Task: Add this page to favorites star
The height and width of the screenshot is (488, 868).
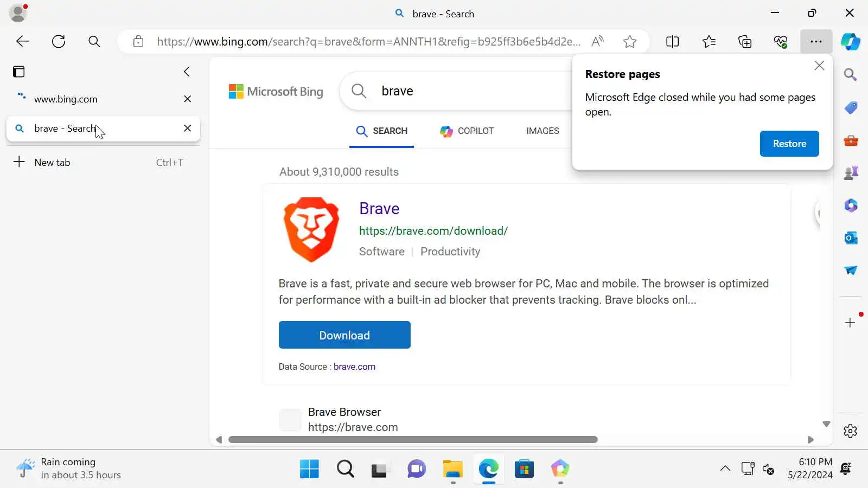Action: coord(629,41)
